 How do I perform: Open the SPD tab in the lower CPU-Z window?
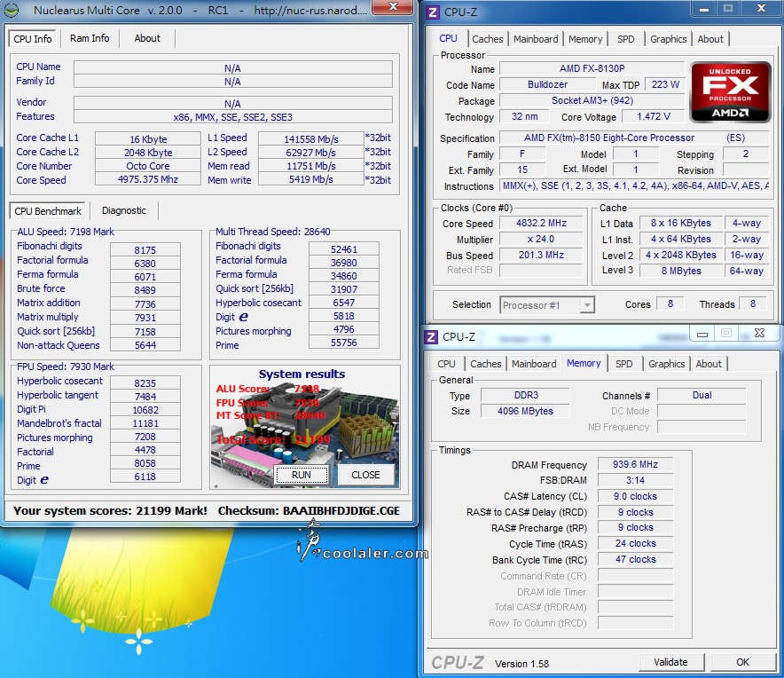(623, 364)
